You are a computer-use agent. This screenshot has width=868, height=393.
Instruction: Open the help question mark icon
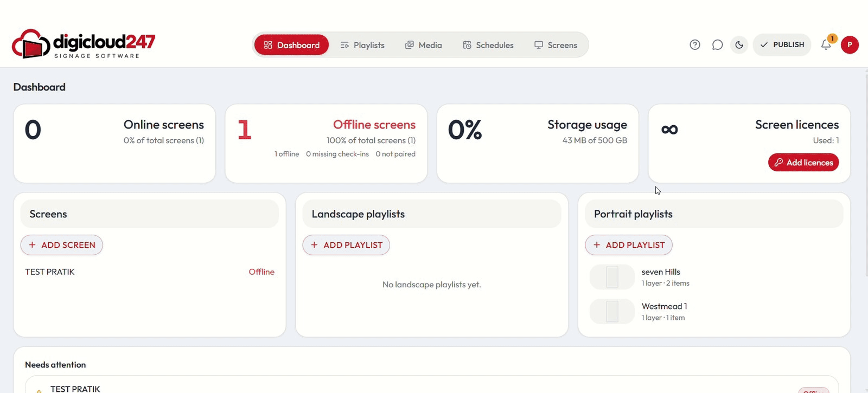(695, 45)
